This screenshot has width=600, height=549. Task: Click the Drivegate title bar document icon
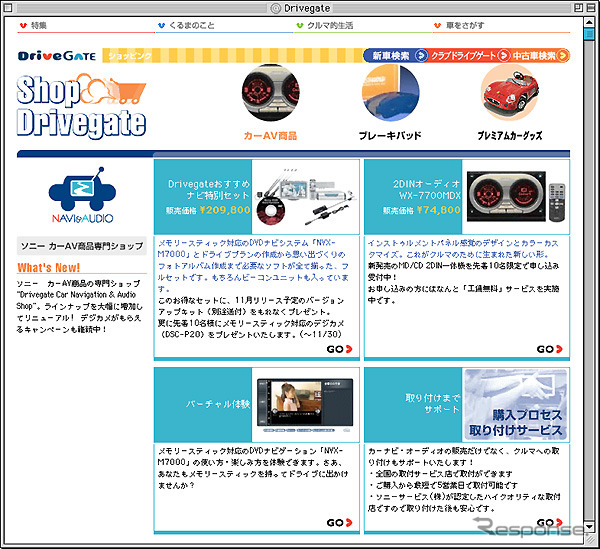[x=276, y=8]
